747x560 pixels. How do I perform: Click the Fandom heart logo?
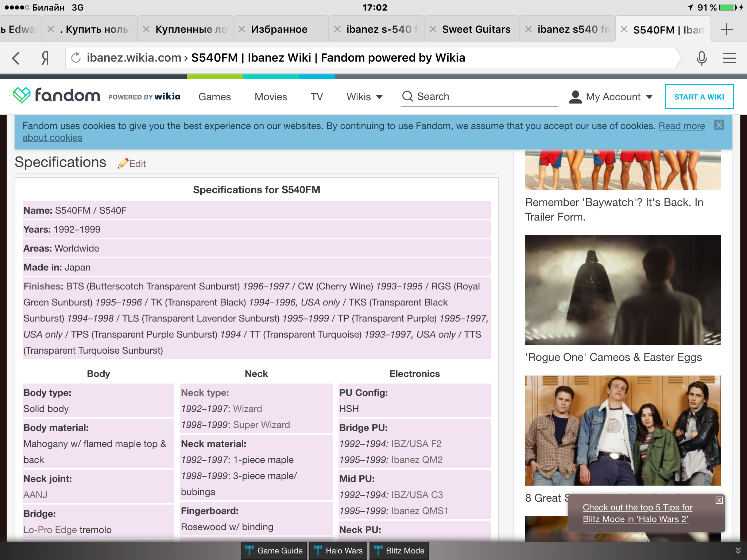point(22,95)
